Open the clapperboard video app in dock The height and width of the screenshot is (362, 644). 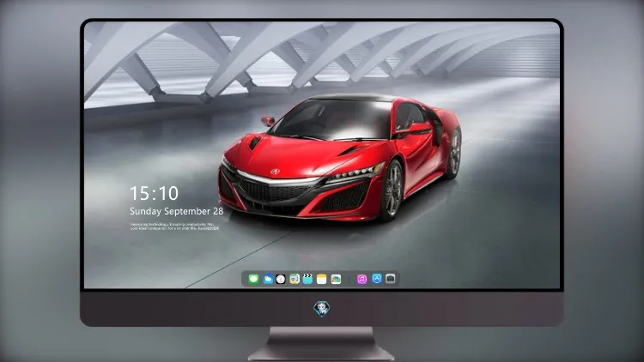click(307, 279)
